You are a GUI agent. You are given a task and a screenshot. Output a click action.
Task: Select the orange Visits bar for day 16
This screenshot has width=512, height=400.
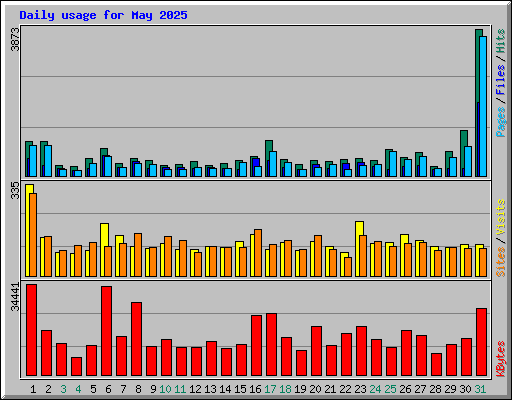click(258, 253)
